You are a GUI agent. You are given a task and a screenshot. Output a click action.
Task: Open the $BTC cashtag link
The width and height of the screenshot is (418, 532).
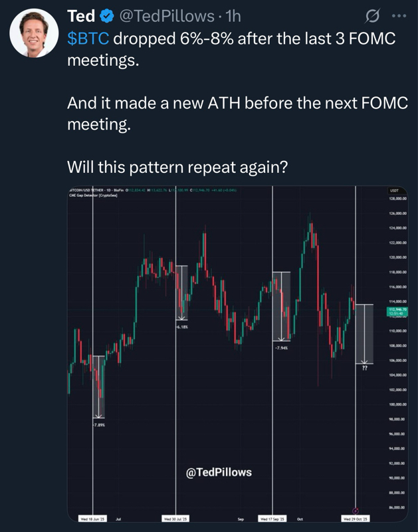(88, 39)
